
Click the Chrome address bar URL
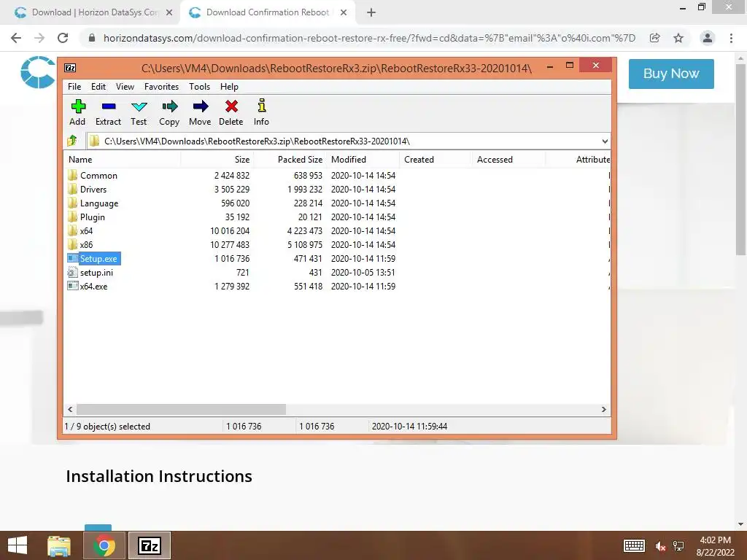(369, 38)
